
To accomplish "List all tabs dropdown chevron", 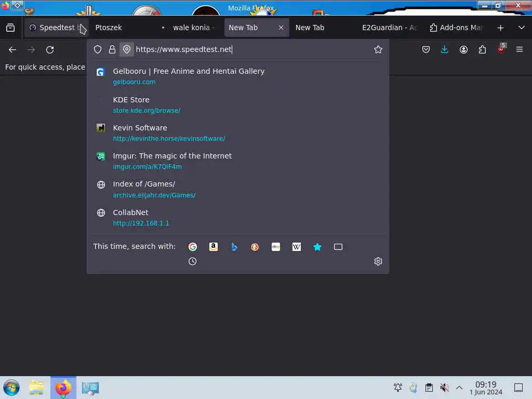I will 522,28.
